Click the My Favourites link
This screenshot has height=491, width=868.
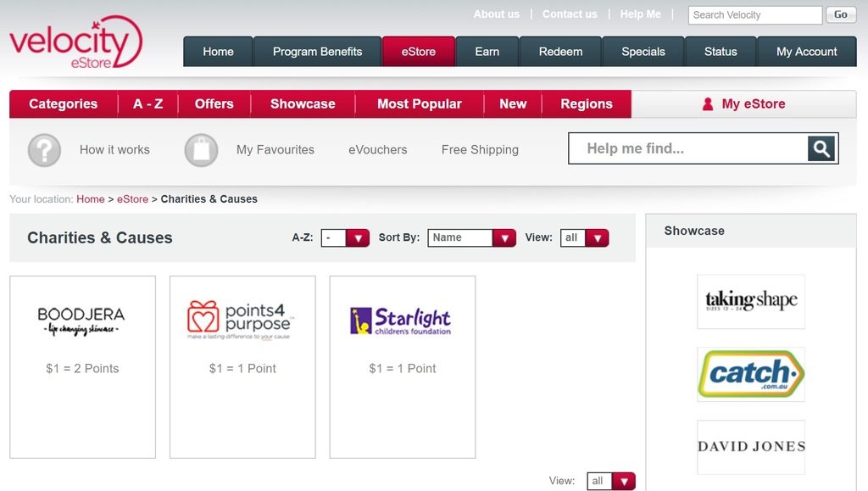coord(275,149)
